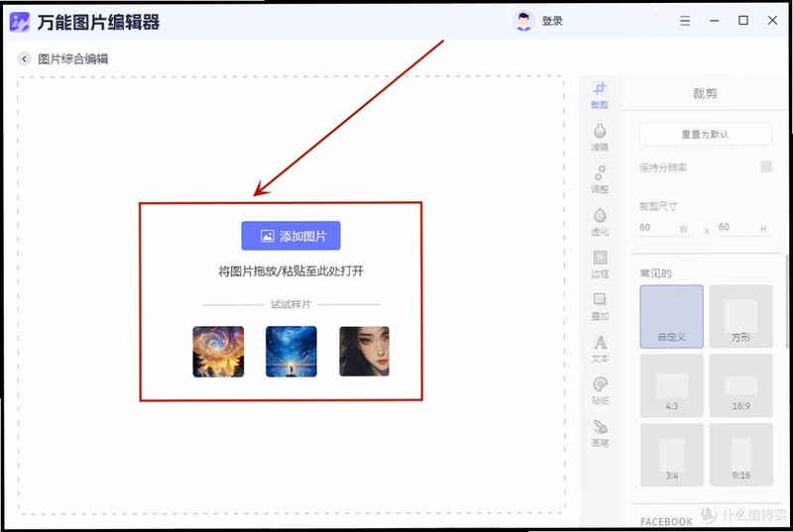793x532 pixels.
Task: Choose the 9:16 crop ratio
Action: coord(740,455)
